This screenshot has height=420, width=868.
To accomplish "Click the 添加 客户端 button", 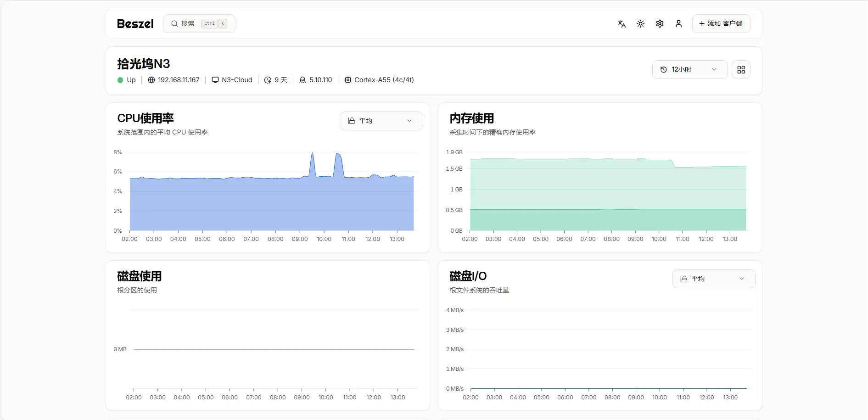I will coord(721,23).
